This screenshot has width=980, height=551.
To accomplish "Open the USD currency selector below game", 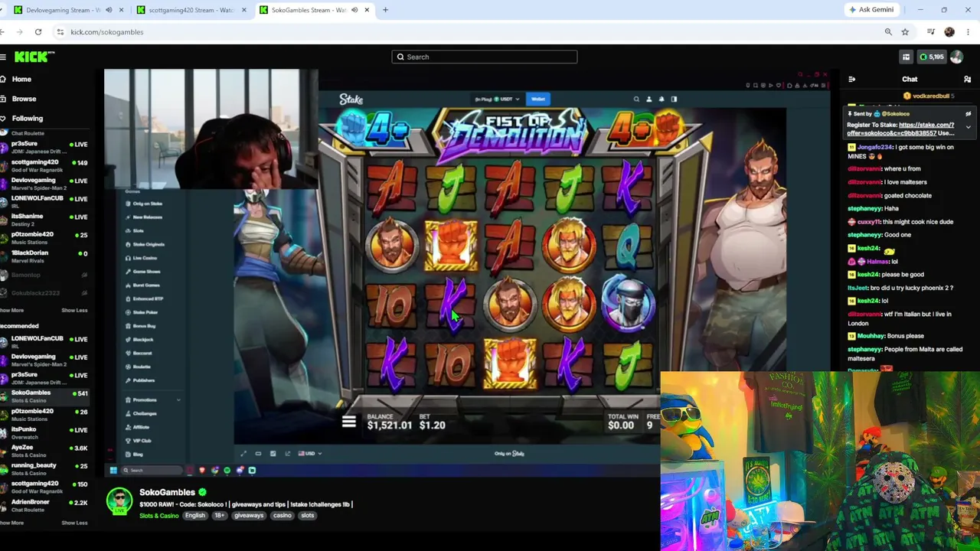I will tap(309, 454).
